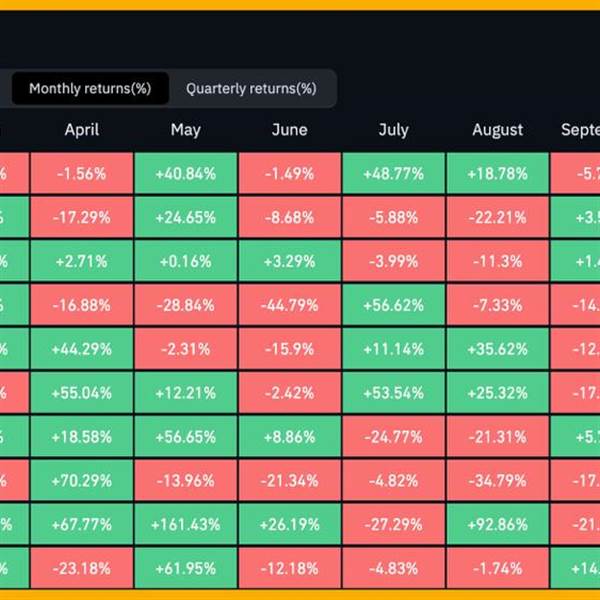Click the -23.18% April cell
The height and width of the screenshot is (600, 600).
coord(81,567)
